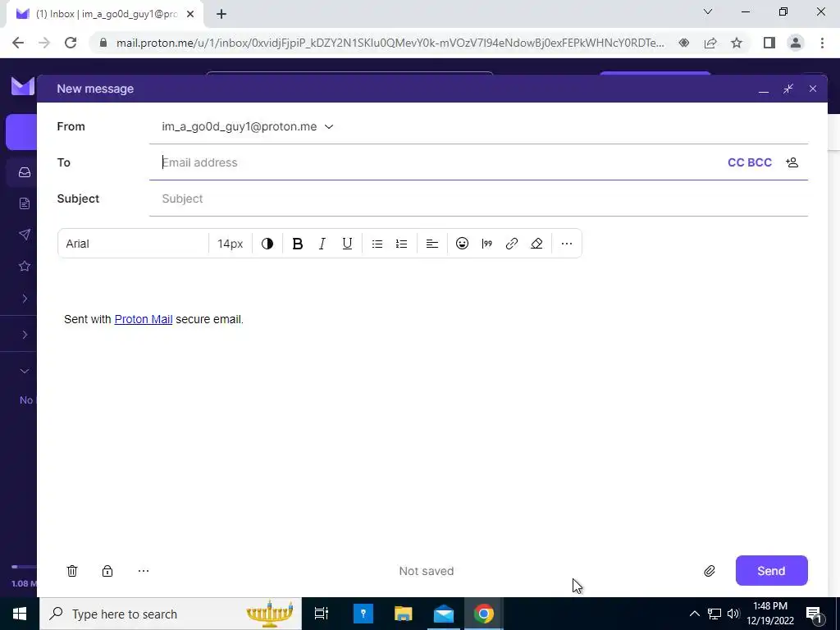Image resolution: width=840 pixels, height=630 pixels.
Task: Click the Windows taskbar search box
Action: [x=171, y=614]
